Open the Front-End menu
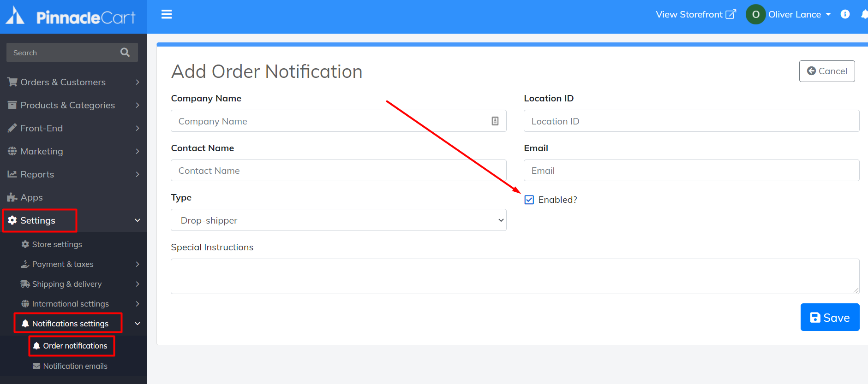The height and width of the screenshot is (384, 868). [x=73, y=128]
